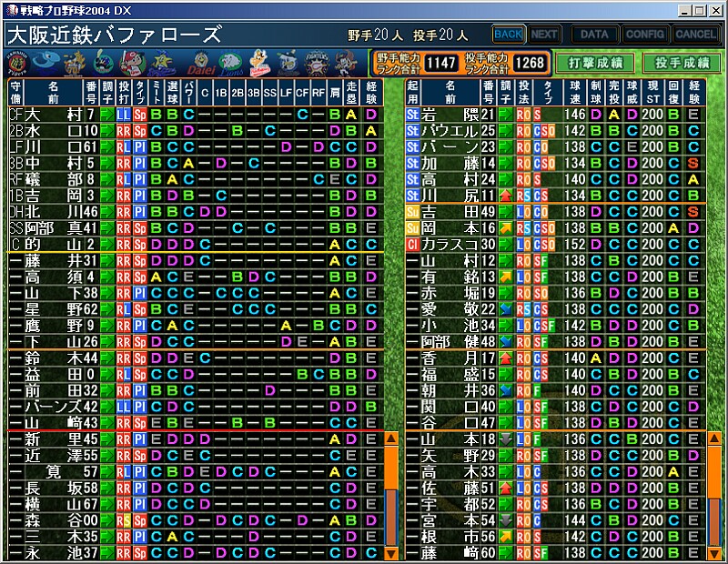Click 岩隈's St starter role badge
Viewport: 728px width, 564px height.
[412, 115]
